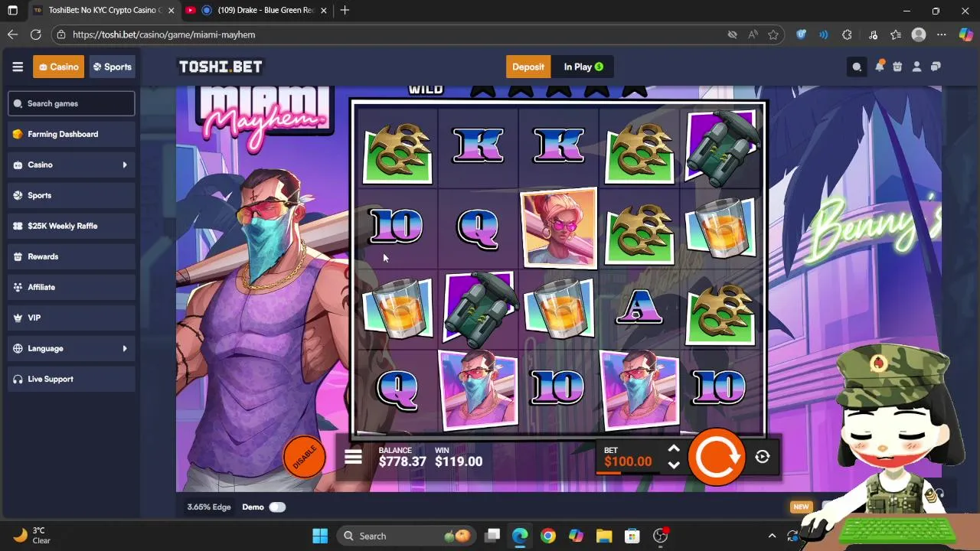Open the tracking prevention eye icon
Image resolution: width=980 pixels, height=551 pixels.
click(x=732, y=34)
